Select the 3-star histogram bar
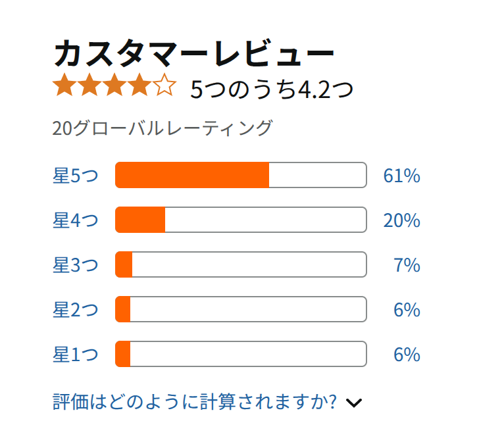Screen dimensions: 504x446 click(x=241, y=264)
